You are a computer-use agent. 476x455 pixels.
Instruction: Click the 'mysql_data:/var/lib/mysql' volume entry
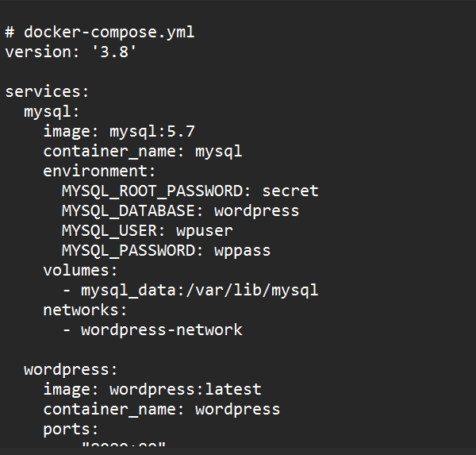199,290
